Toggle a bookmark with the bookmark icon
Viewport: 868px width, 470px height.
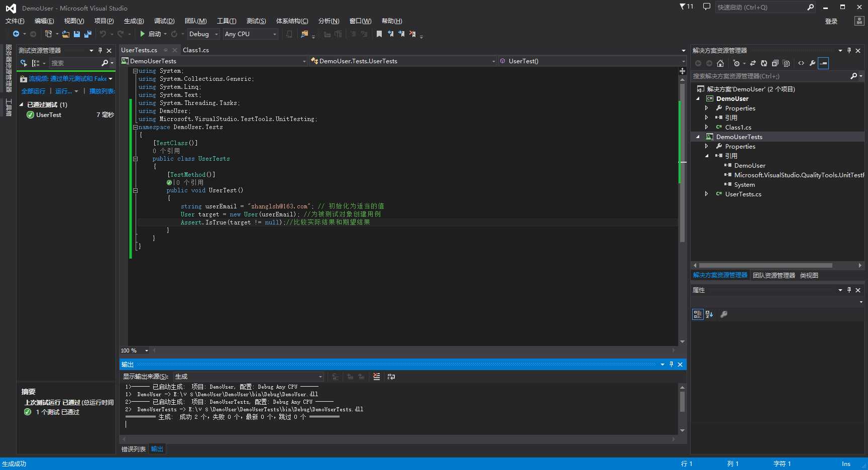coord(379,34)
